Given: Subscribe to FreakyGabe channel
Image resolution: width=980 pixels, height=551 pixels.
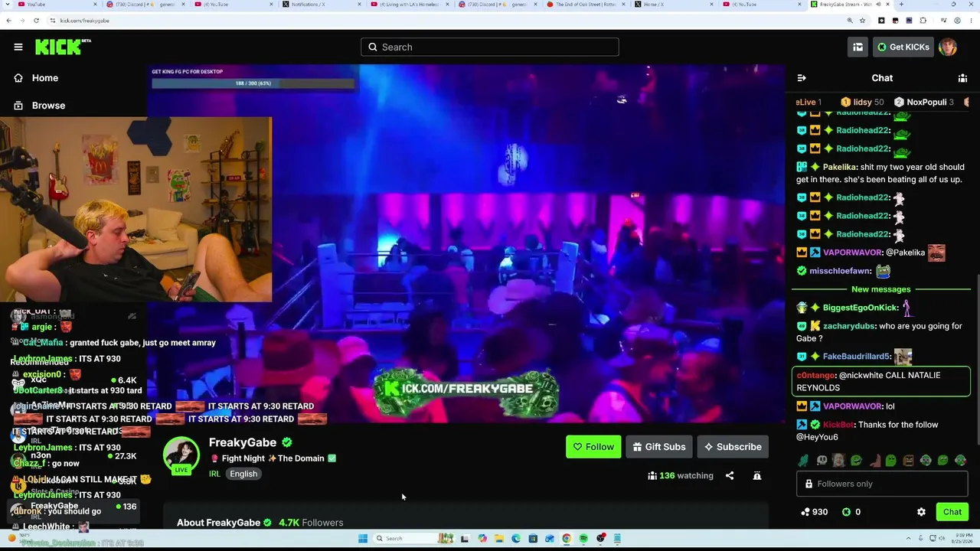Looking at the screenshot, I should click(733, 447).
